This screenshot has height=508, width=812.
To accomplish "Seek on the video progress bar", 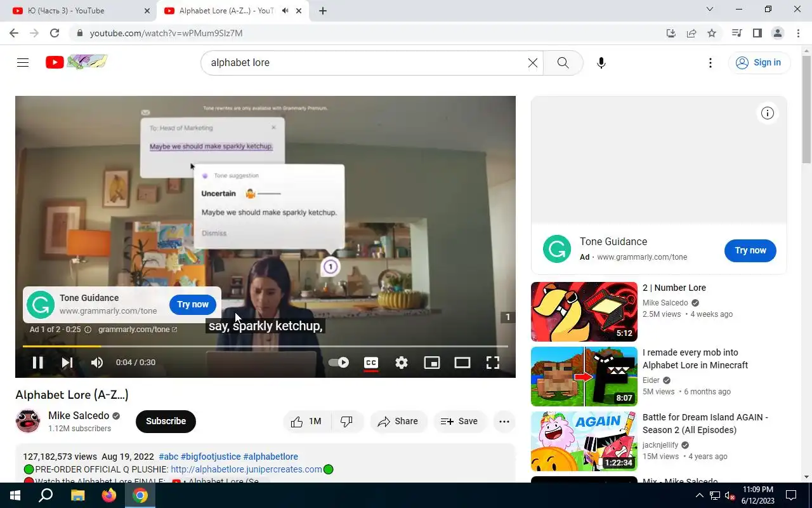I will [x=265, y=346].
